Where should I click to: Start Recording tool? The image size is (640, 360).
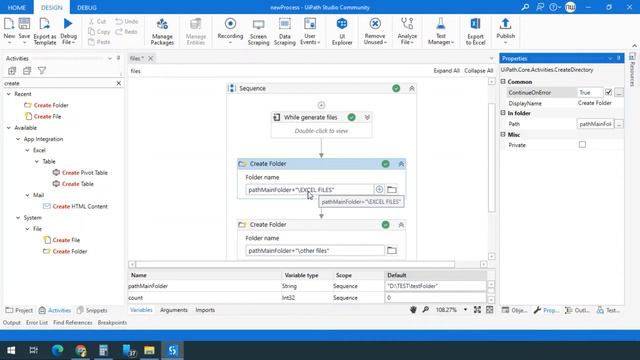click(x=230, y=30)
